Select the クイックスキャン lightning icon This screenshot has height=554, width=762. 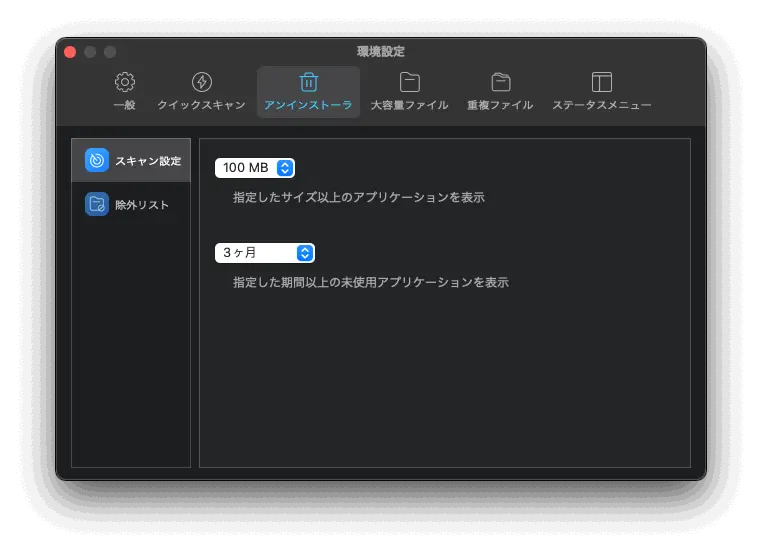[x=202, y=82]
